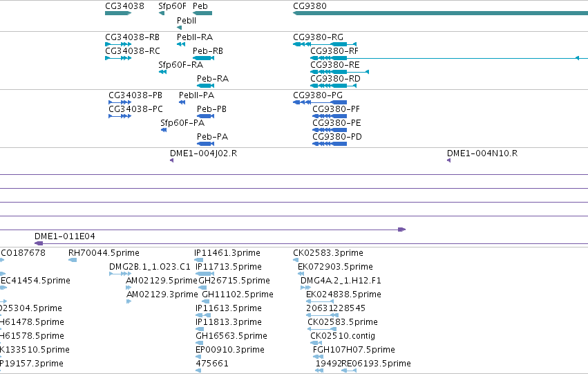Click the DME1-011E04 feature line

[x=311, y=243]
